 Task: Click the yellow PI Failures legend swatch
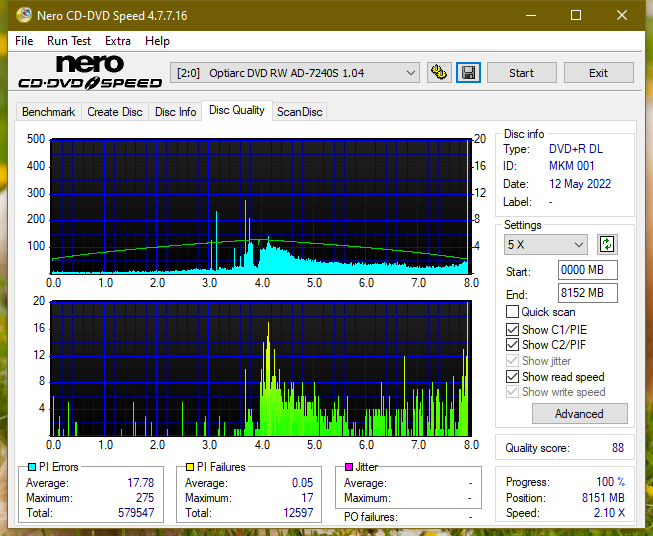[190, 467]
